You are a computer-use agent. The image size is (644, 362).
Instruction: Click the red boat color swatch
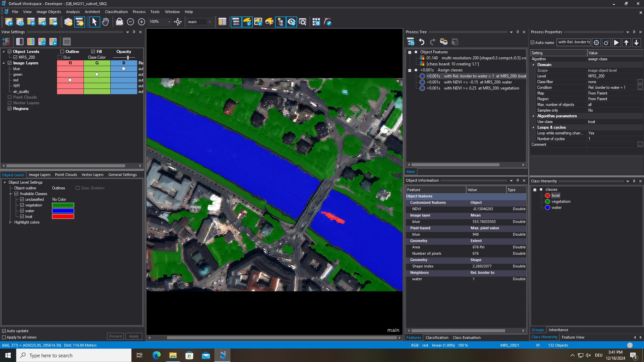[63, 217]
